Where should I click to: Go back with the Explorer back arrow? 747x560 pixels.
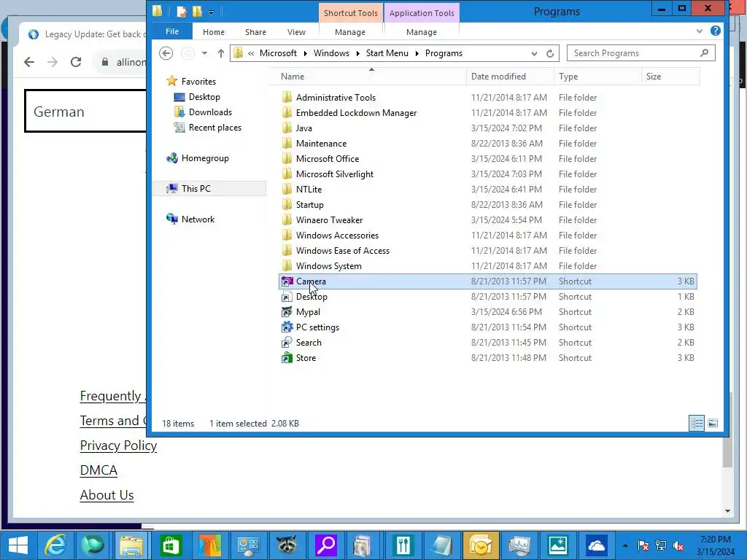pos(166,53)
